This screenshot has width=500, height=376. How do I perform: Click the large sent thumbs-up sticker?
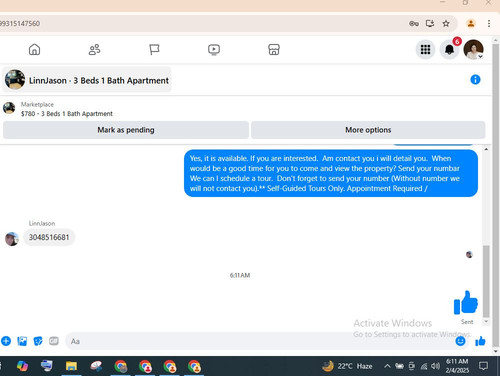coord(466,303)
